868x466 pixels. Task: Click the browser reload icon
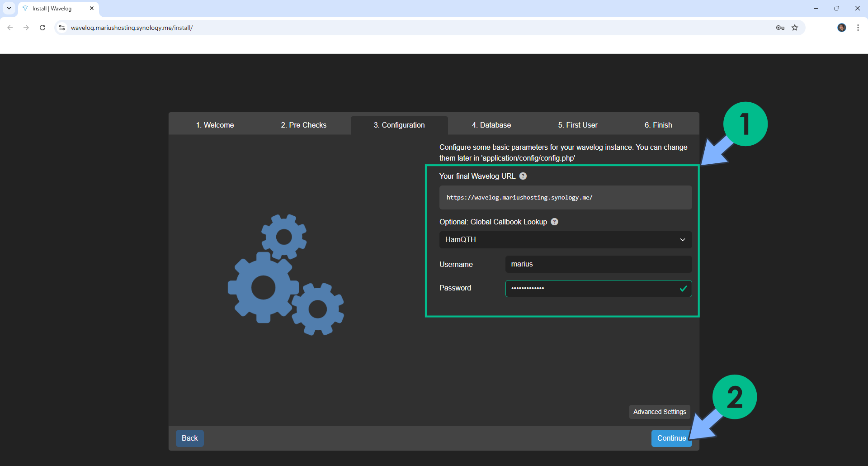(42, 28)
